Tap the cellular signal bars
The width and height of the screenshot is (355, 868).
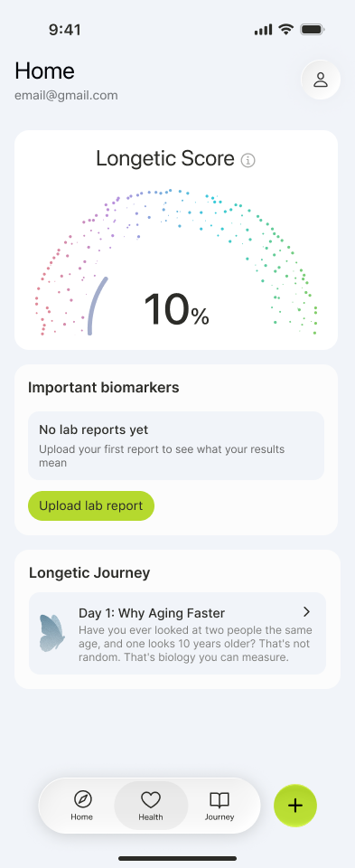(x=263, y=30)
